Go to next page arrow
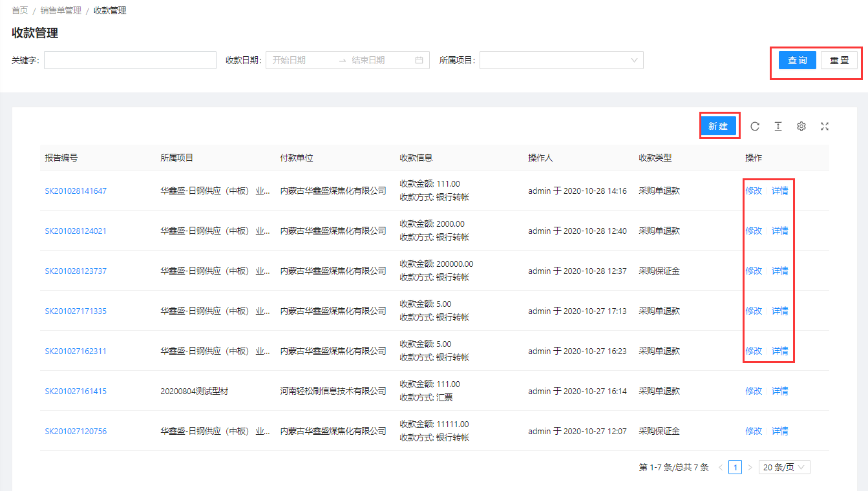The height and width of the screenshot is (491, 868). pos(750,467)
